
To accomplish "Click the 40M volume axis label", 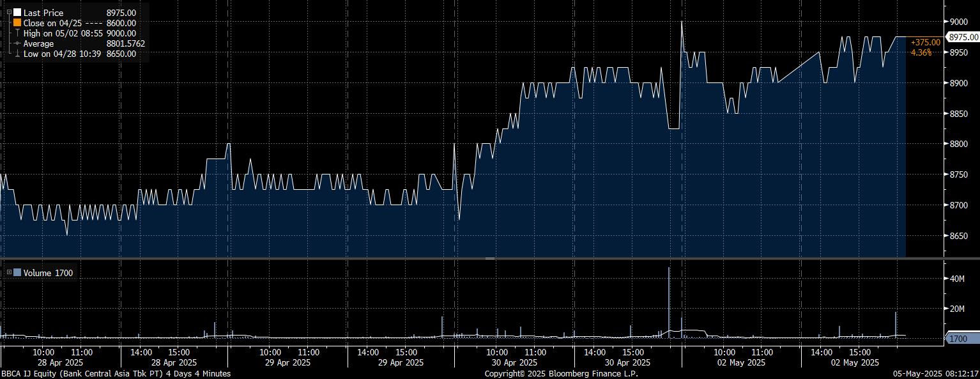I will pos(957,279).
